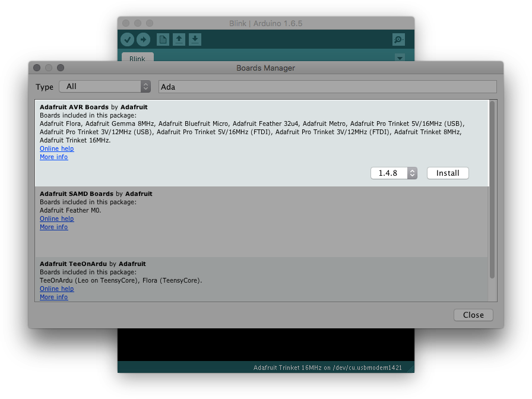The height and width of the screenshot is (399, 532).
Task: Open Online help link for Adafruit SAMD Boards
Action: (56, 219)
